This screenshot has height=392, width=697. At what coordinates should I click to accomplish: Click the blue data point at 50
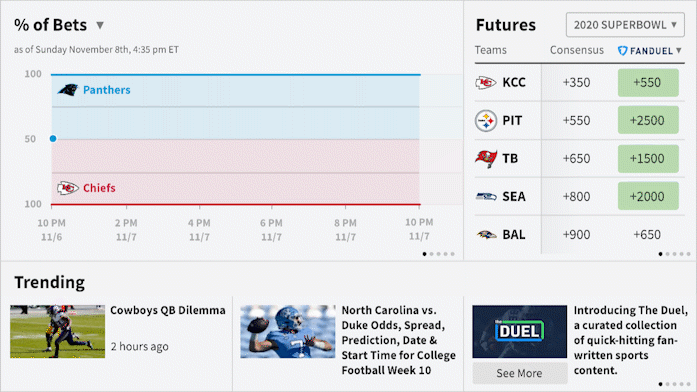(53, 139)
